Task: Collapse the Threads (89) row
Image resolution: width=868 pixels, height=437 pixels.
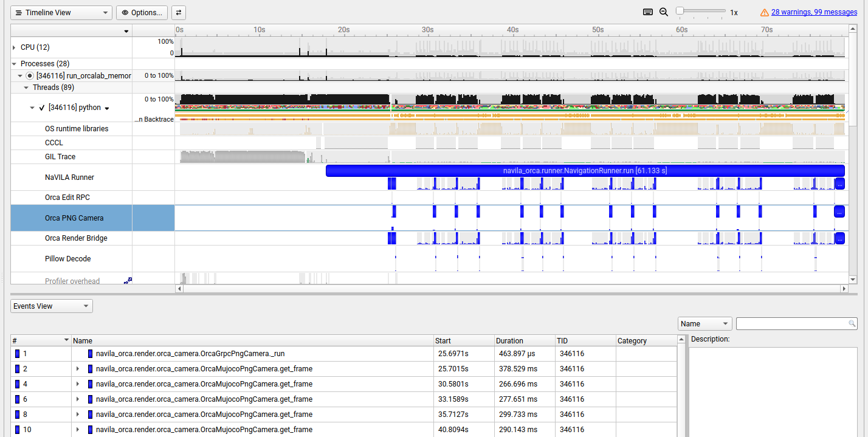Action: 26,88
